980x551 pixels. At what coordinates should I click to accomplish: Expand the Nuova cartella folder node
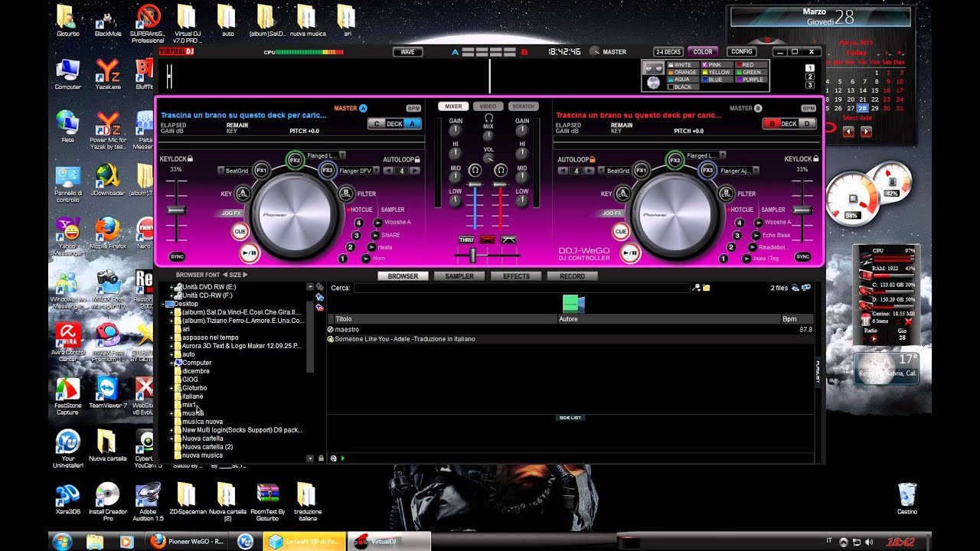pyautogui.click(x=171, y=439)
